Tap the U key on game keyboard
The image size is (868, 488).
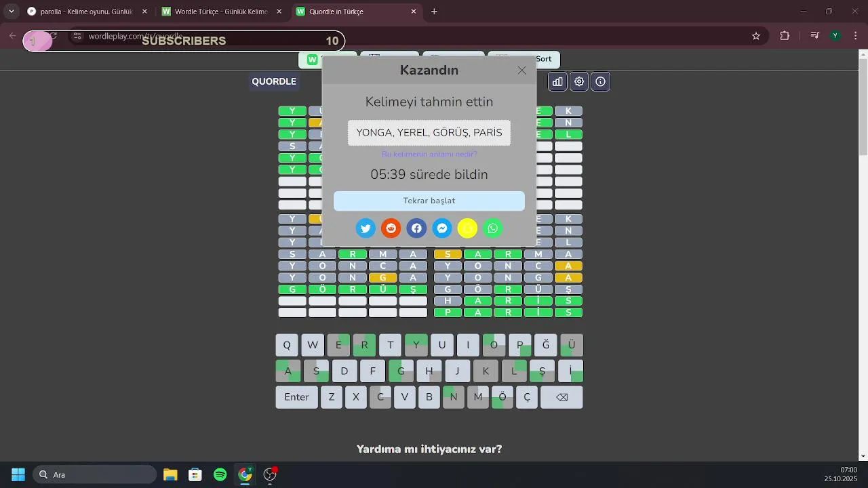click(442, 345)
